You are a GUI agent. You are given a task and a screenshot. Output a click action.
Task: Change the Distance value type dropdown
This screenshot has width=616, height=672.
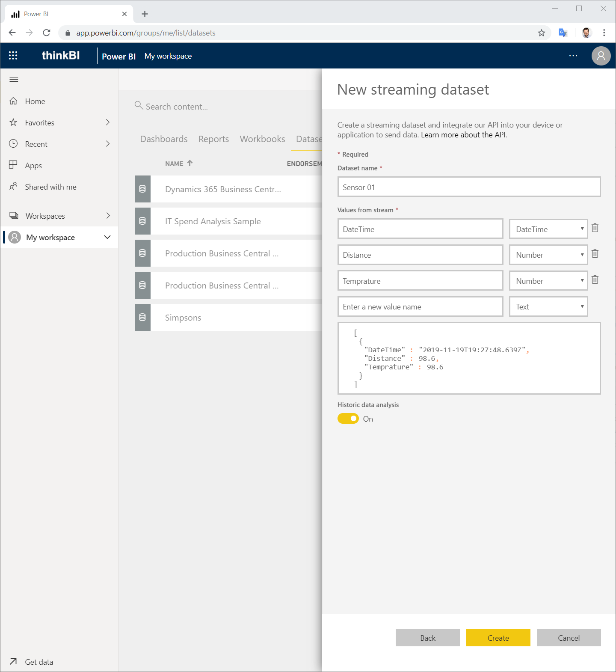(x=548, y=255)
